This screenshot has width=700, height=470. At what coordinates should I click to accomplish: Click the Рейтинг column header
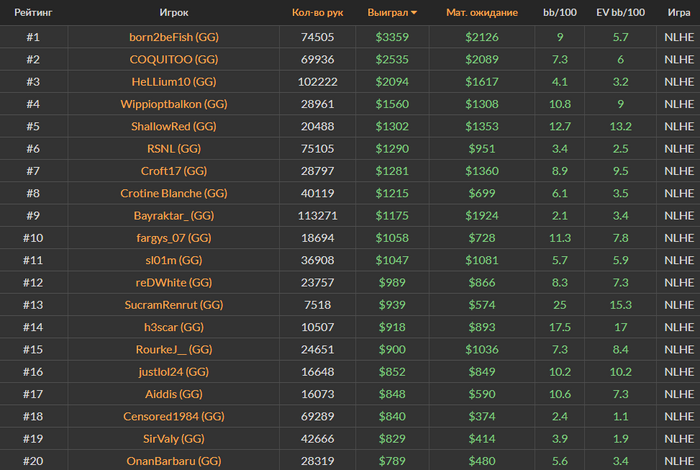tap(33, 12)
